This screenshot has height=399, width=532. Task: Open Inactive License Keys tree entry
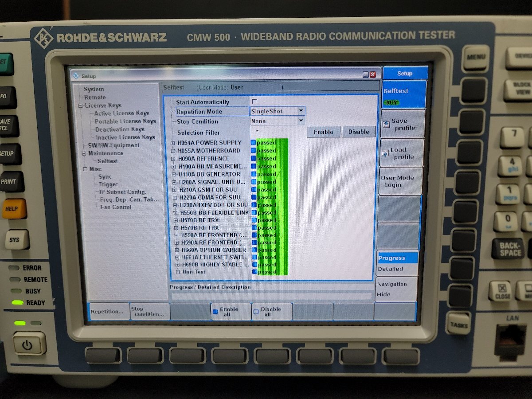click(125, 137)
